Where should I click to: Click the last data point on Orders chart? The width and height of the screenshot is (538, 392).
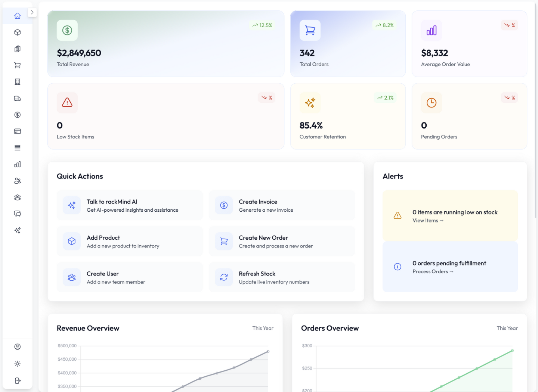click(x=512, y=351)
